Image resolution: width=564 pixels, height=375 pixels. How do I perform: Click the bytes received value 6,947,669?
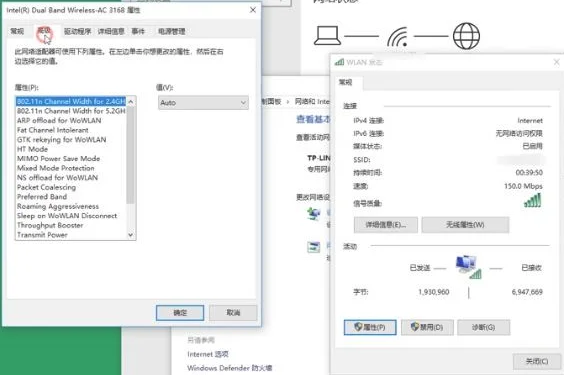coord(527,292)
